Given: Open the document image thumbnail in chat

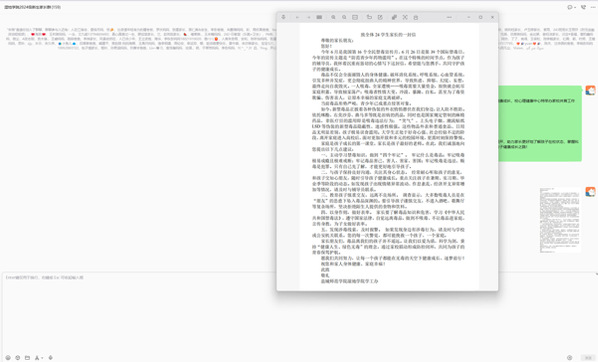Looking at the screenshot, I should coord(560,220).
